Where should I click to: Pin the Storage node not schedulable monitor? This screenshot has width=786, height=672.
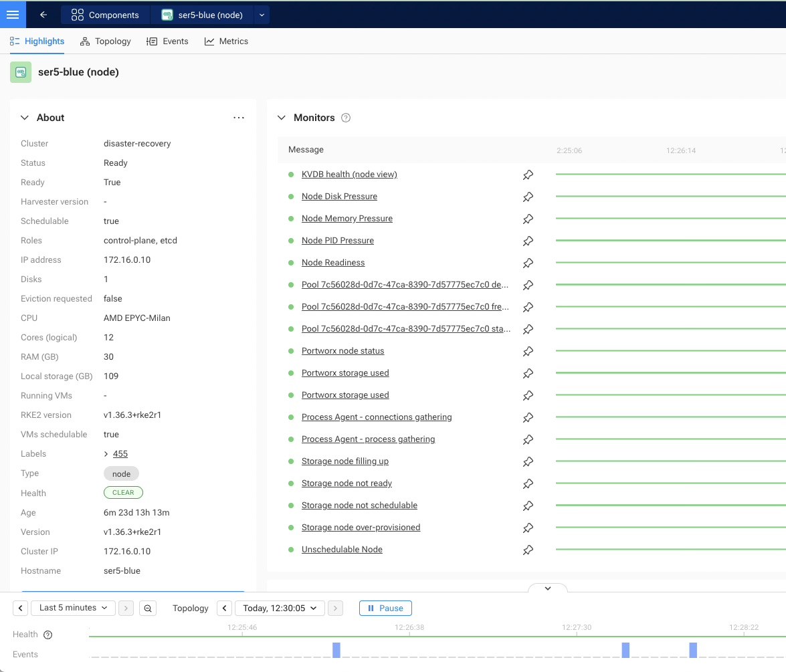(x=528, y=506)
